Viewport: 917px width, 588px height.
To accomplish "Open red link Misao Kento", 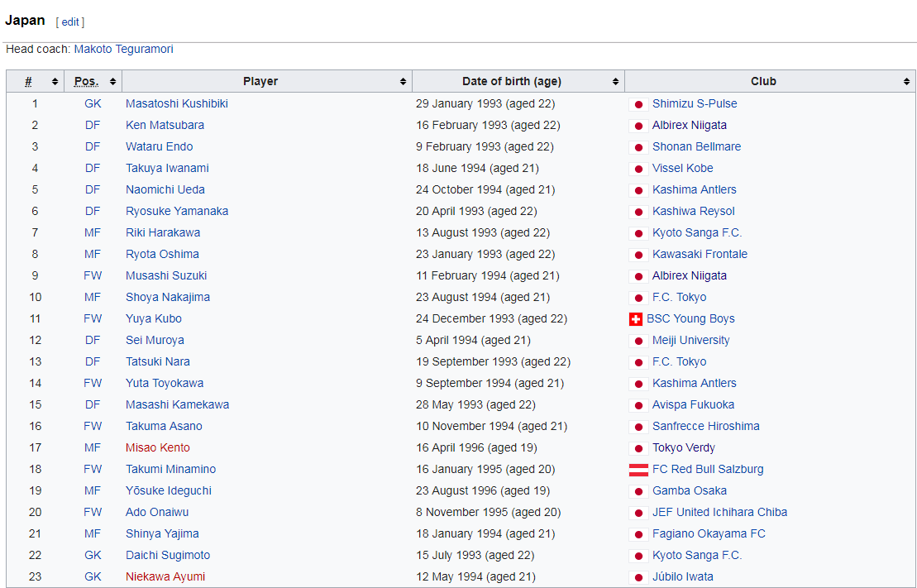I will (158, 447).
